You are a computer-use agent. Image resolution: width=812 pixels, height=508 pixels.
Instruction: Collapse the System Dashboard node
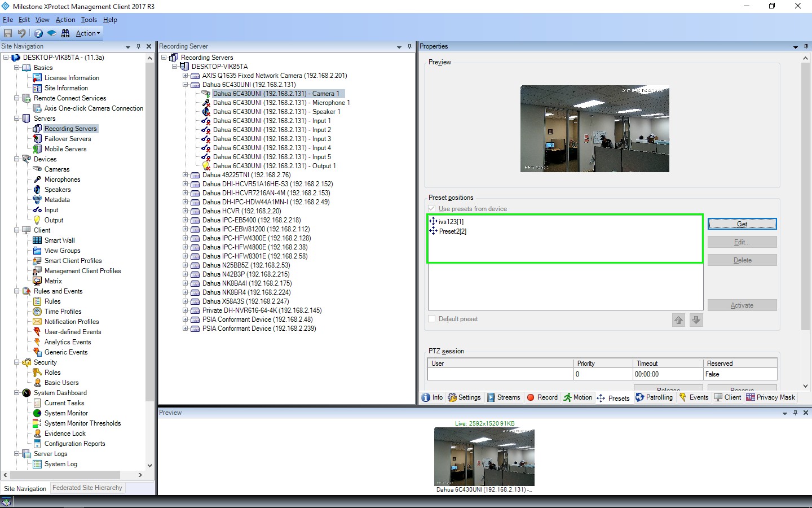(17, 393)
